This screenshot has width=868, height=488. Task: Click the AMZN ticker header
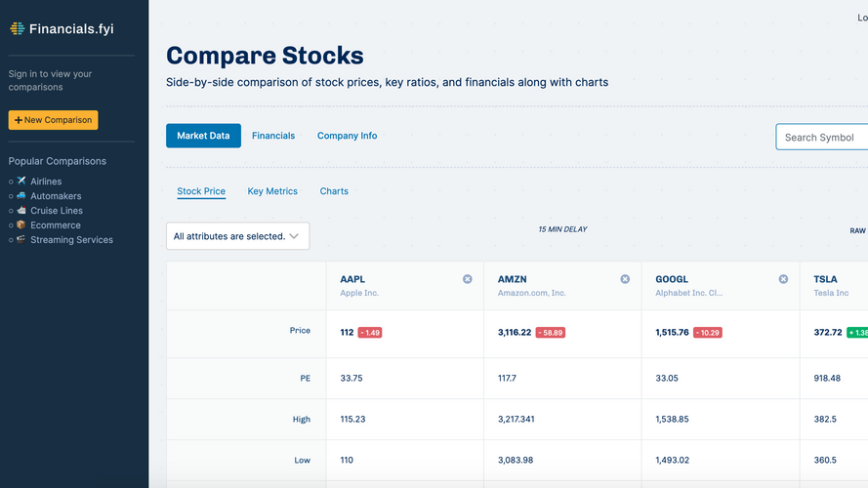click(512, 279)
